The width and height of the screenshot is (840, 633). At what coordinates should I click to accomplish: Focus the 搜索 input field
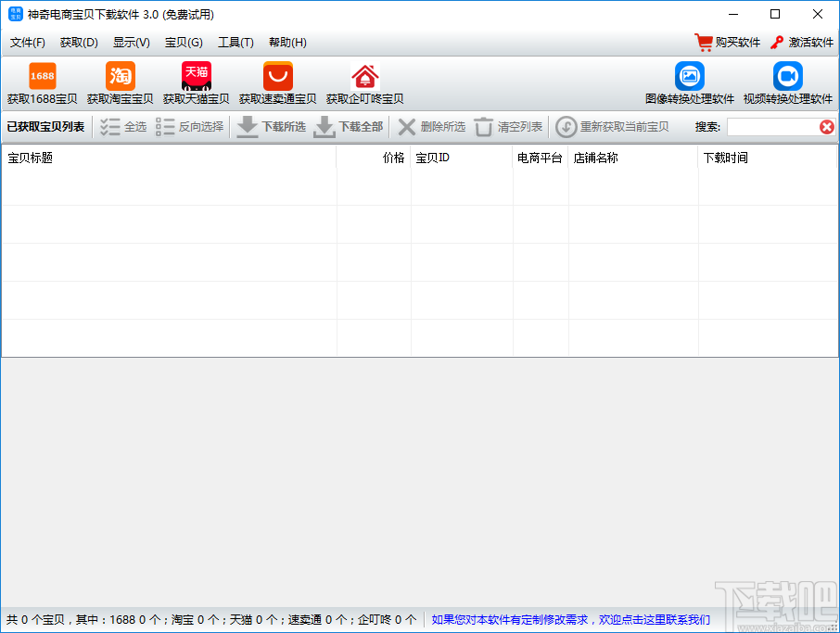(x=772, y=127)
